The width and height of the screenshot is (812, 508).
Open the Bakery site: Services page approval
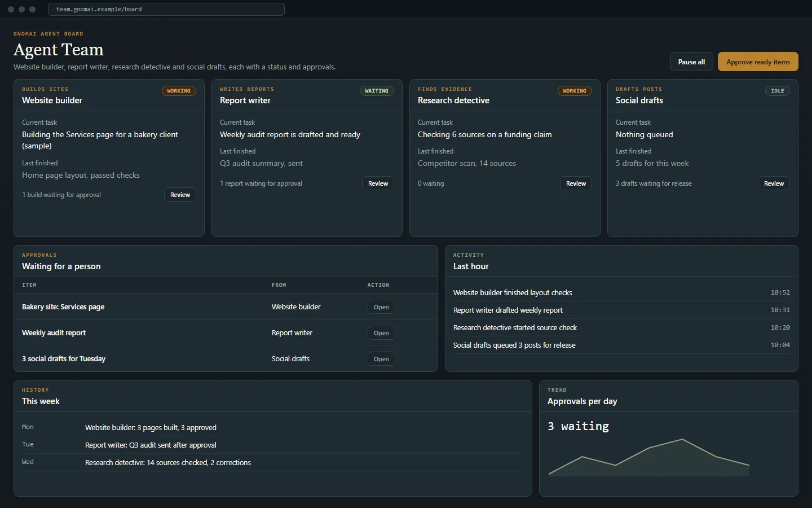(x=381, y=307)
